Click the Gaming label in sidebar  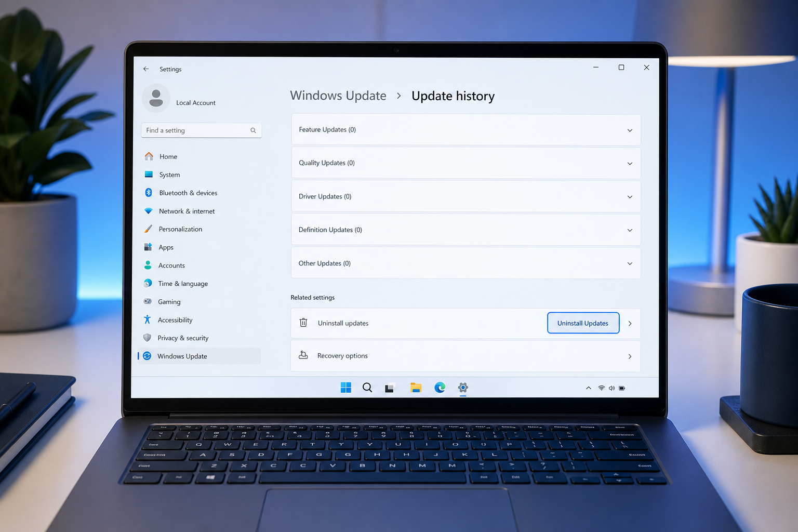tap(169, 302)
